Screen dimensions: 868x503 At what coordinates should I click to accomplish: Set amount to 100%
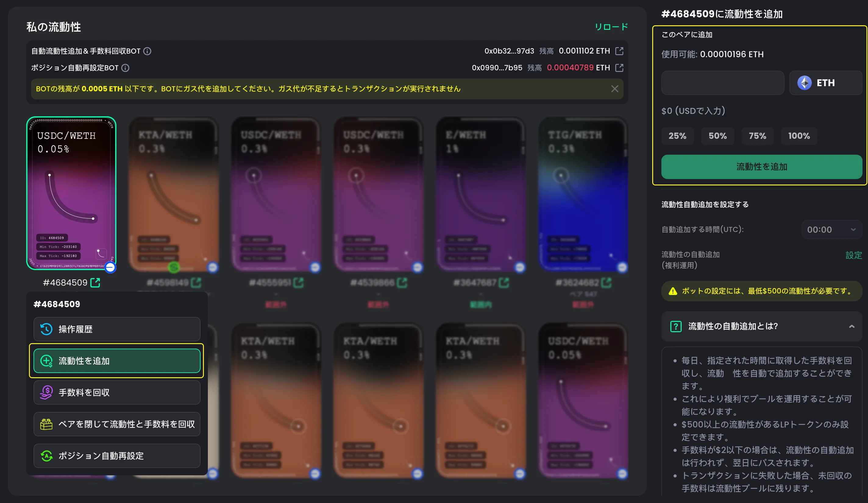799,136
